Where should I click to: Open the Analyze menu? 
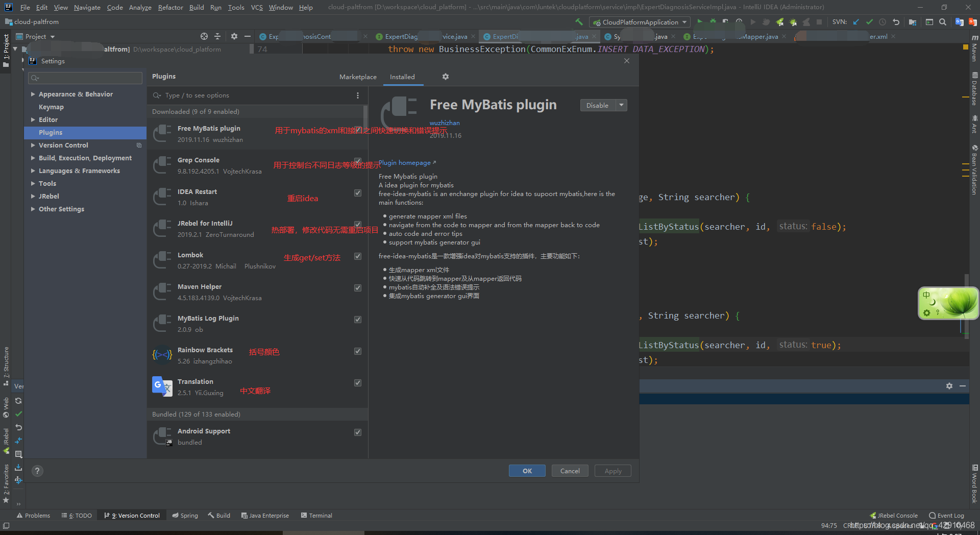click(140, 7)
